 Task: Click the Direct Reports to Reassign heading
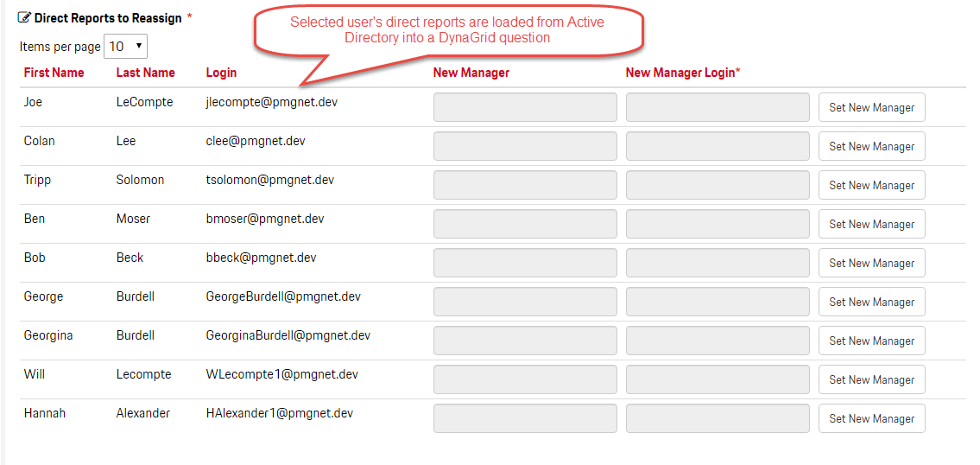108,18
